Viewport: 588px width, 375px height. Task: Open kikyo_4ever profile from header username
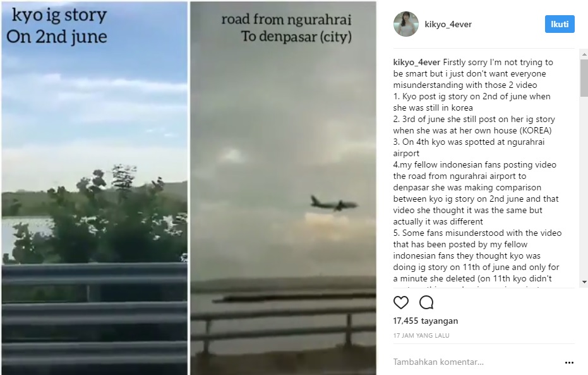tap(448, 25)
